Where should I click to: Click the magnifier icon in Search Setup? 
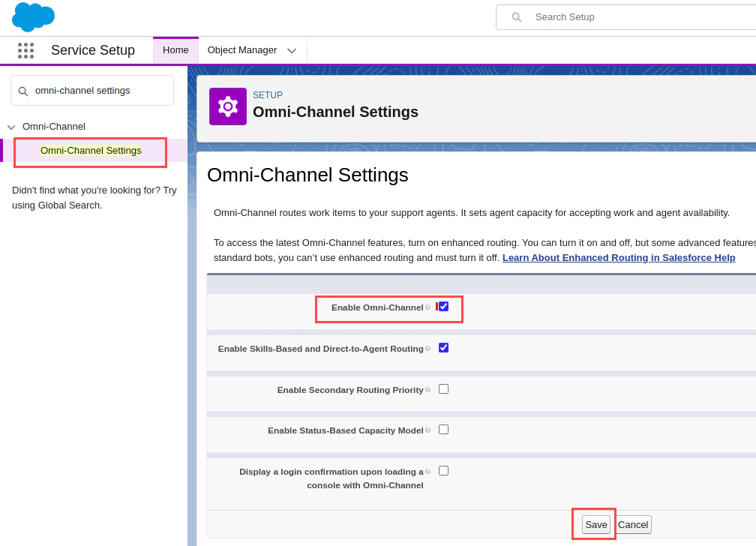(x=516, y=16)
